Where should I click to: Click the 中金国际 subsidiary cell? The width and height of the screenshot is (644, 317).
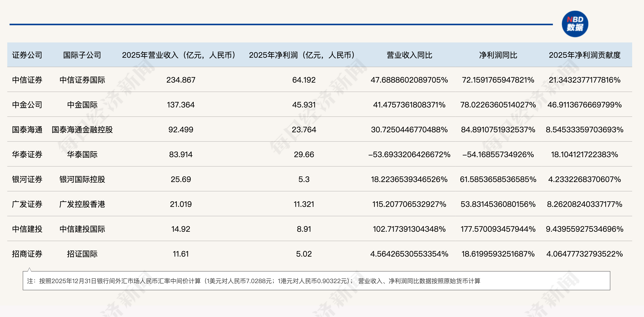click(x=82, y=105)
